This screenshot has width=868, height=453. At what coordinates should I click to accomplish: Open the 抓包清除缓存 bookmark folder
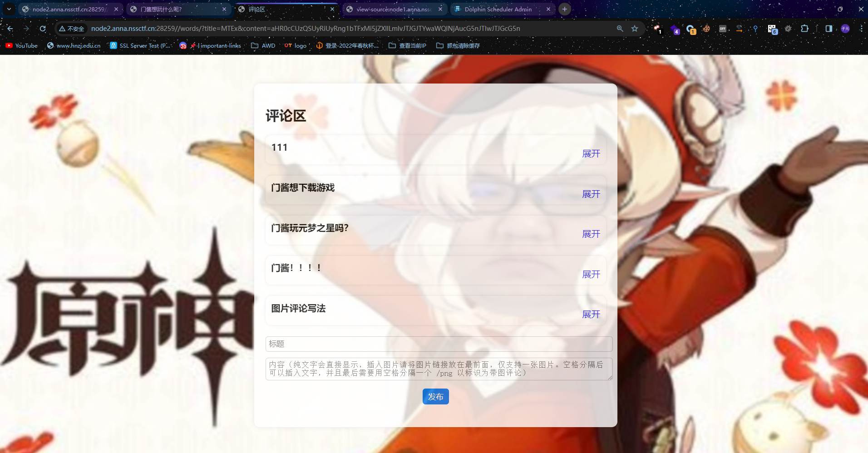458,46
